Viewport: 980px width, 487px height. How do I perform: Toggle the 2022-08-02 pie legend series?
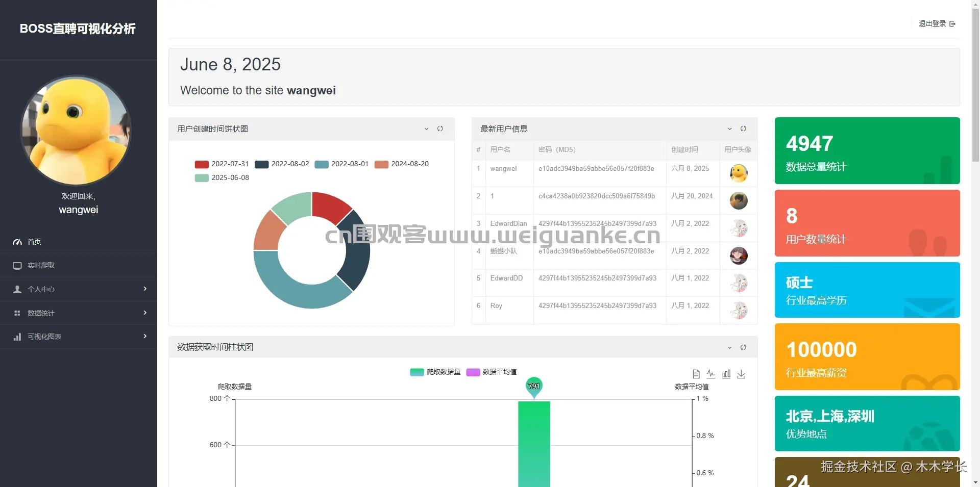(x=282, y=164)
